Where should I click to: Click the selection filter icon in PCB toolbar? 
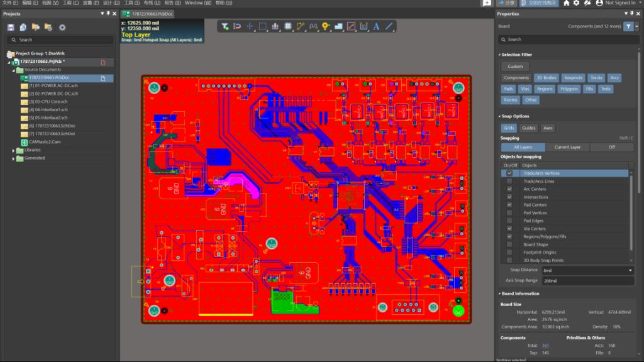pyautogui.click(x=225, y=26)
